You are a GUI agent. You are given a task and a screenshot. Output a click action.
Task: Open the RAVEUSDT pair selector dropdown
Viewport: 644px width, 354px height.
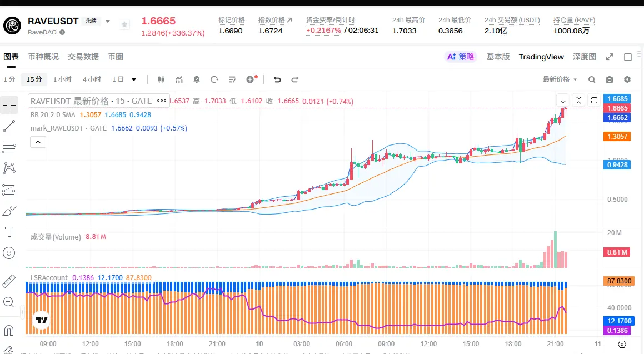pos(108,21)
